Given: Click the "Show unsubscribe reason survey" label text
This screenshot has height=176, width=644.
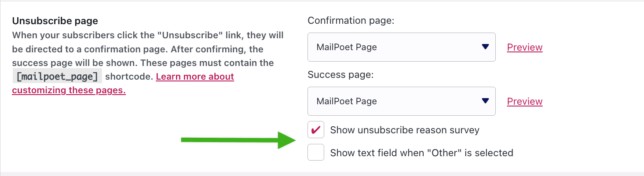Looking at the screenshot, I should pyautogui.click(x=405, y=130).
